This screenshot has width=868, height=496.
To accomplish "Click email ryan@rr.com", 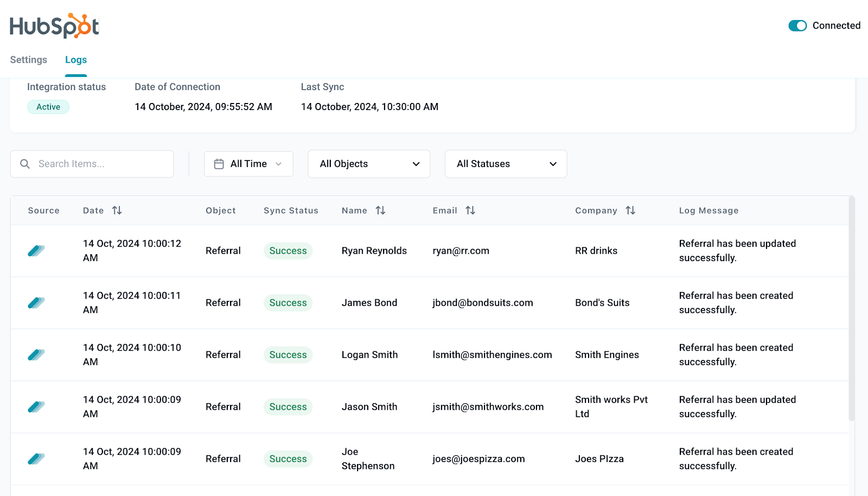I will click(461, 250).
